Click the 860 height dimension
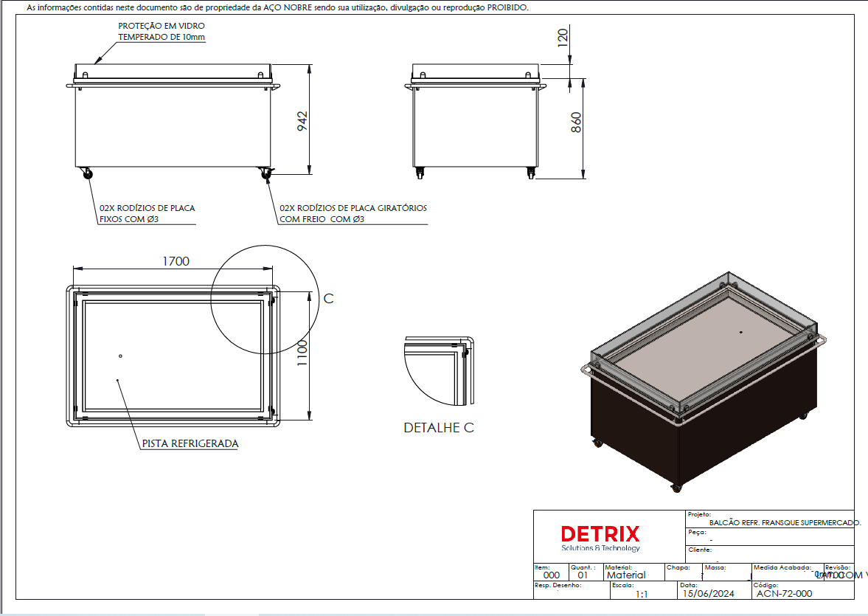 (x=577, y=122)
